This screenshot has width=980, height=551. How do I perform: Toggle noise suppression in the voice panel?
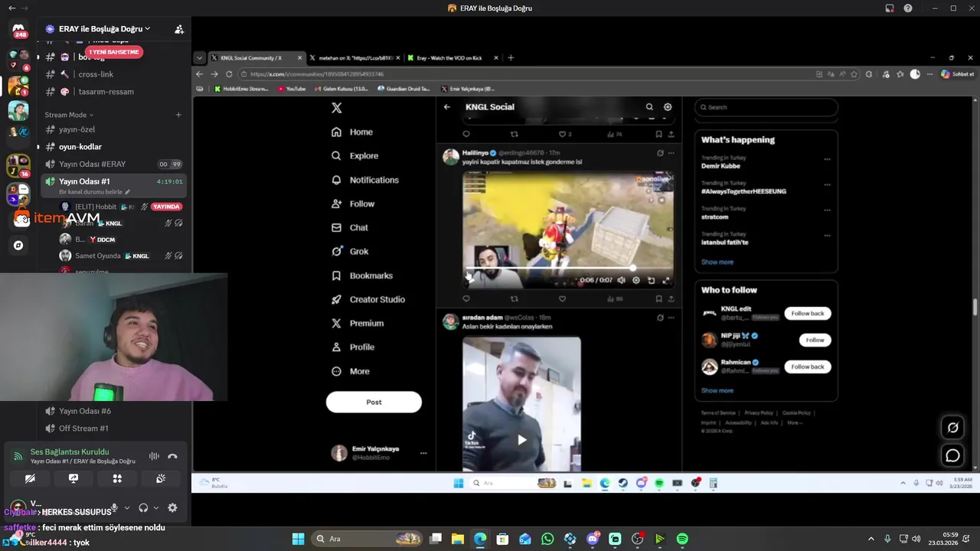click(x=154, y=456)
